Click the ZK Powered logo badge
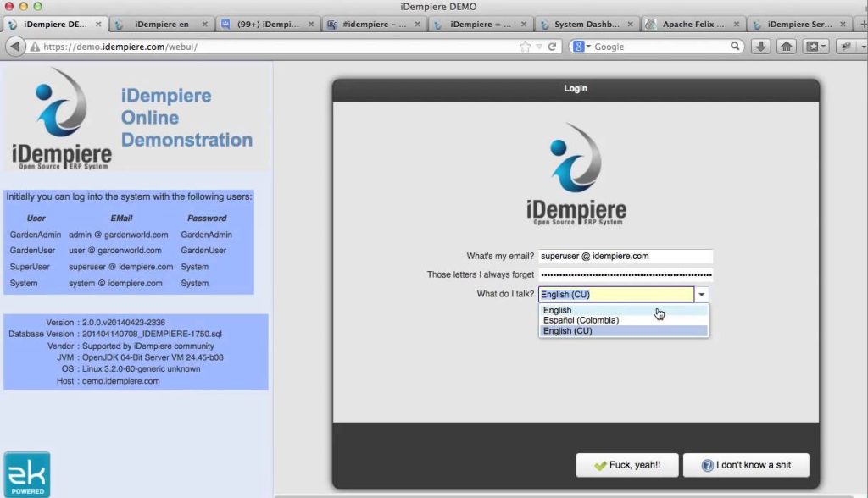This screenshot has height=498, width=868. tap(27, 474)
